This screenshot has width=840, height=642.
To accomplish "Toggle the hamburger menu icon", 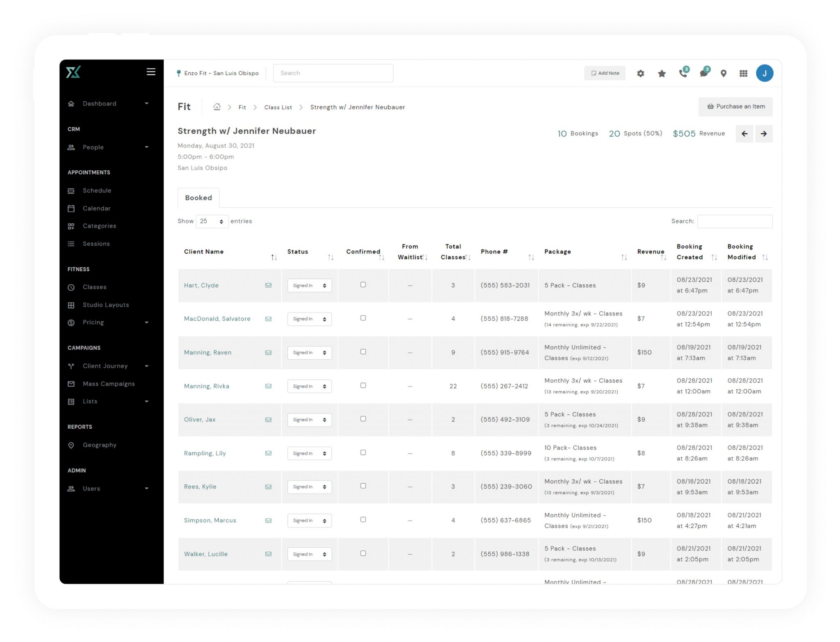I will click(x=151, y=72).
